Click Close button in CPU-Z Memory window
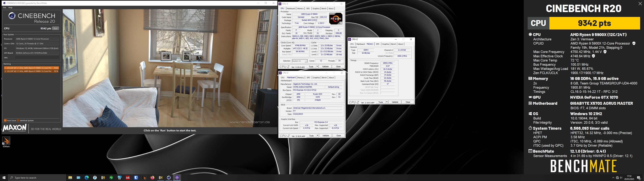Viewport: 644px width, 181px height. coord(408,102)
